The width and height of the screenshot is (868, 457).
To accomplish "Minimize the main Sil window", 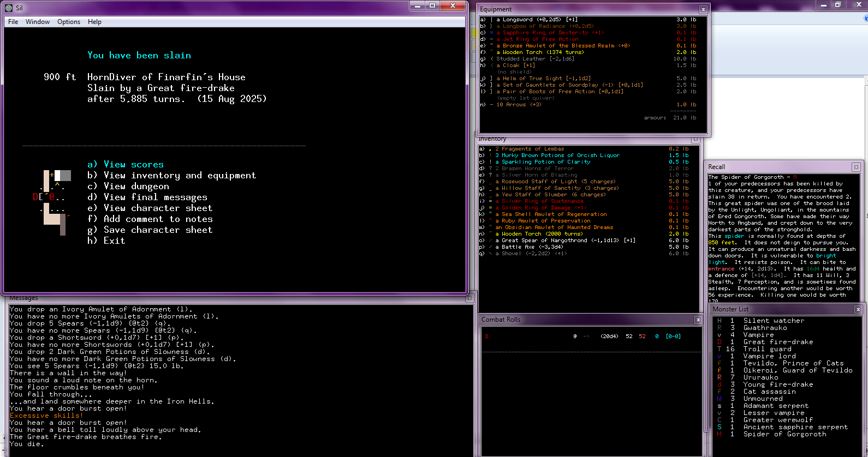I will tap(418, 5).
